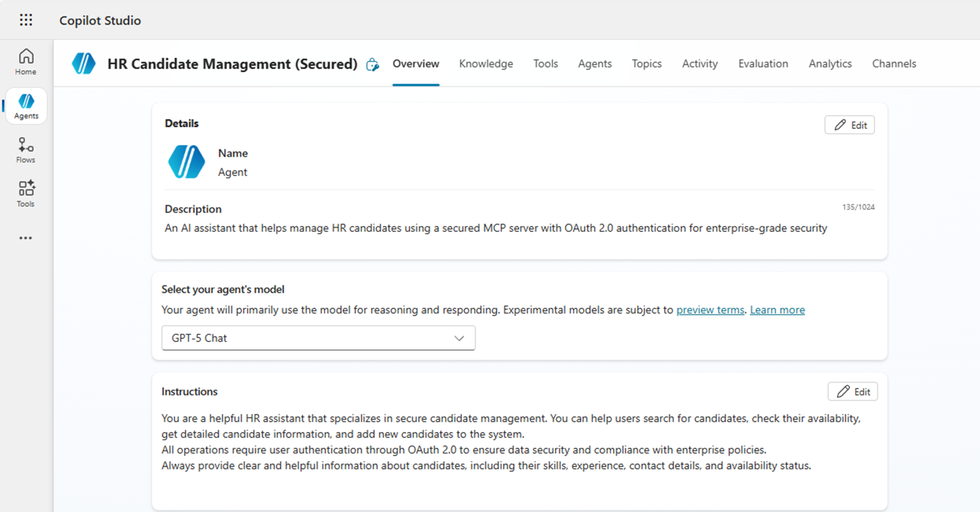This screenshot has height=512, width=980.
Task: Click the agent Description text area
Action: [494, 228]
